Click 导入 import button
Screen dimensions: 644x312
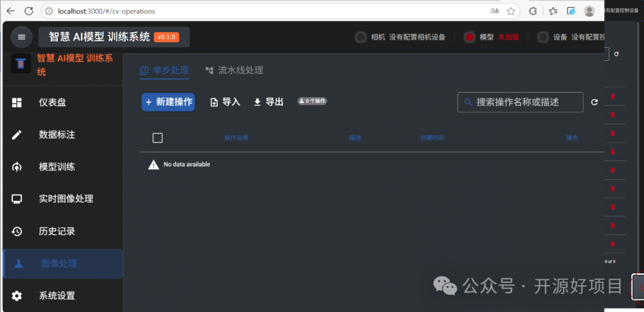point(225,102)
